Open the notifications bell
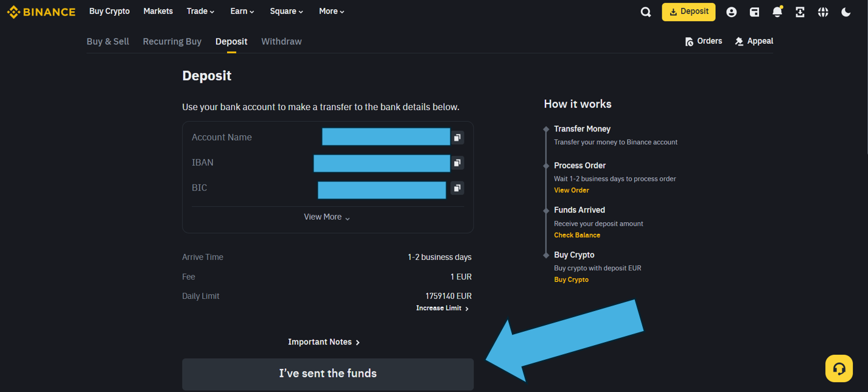The width and height of the screenshot is (868, 392). pyautogui.click(x=777, y=12)
